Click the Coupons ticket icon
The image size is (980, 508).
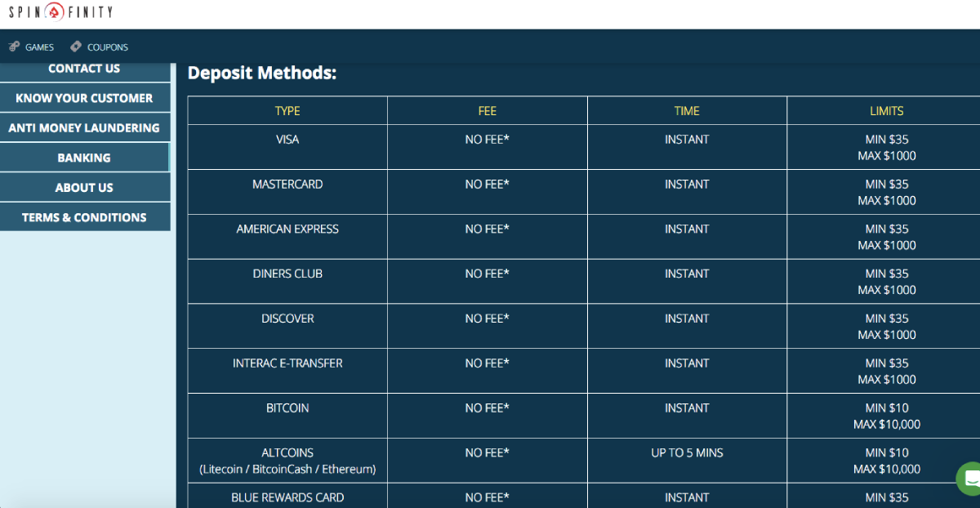(76, 47)
